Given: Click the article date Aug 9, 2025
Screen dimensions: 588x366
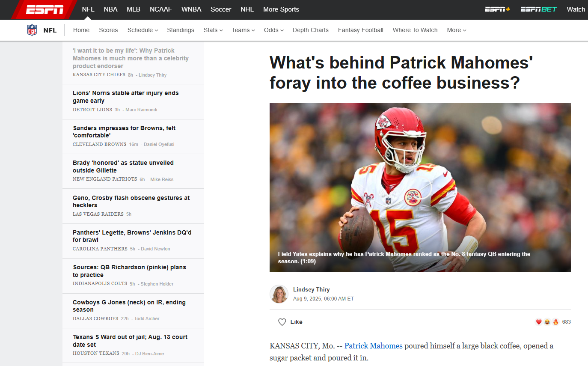Looking at the screenshot, I should coord(324,299).
